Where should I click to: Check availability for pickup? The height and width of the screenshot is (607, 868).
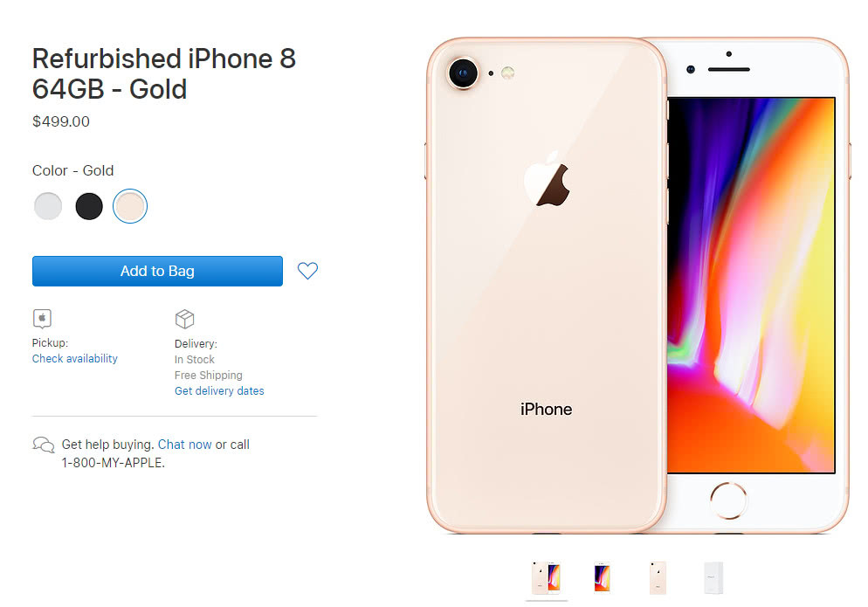[x=75, y=358]
